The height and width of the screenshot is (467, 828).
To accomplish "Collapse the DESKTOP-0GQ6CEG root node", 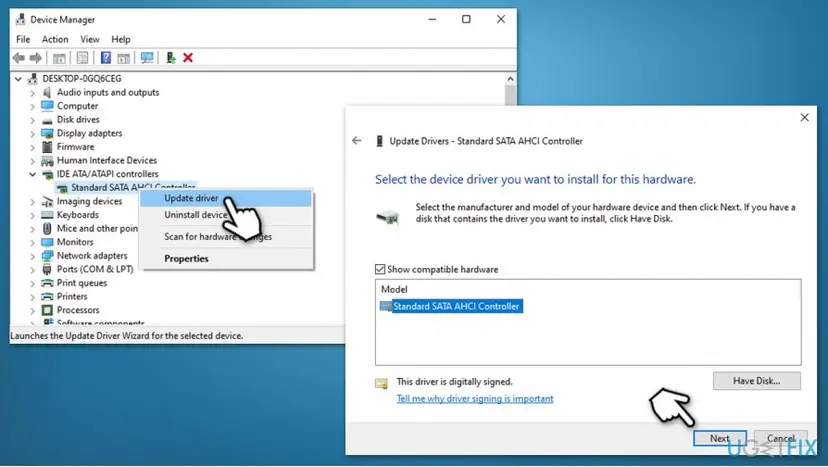I will 18,79.
